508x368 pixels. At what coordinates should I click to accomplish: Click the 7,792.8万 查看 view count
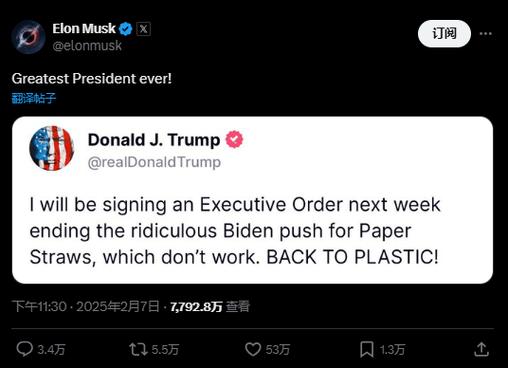(210, 306)
